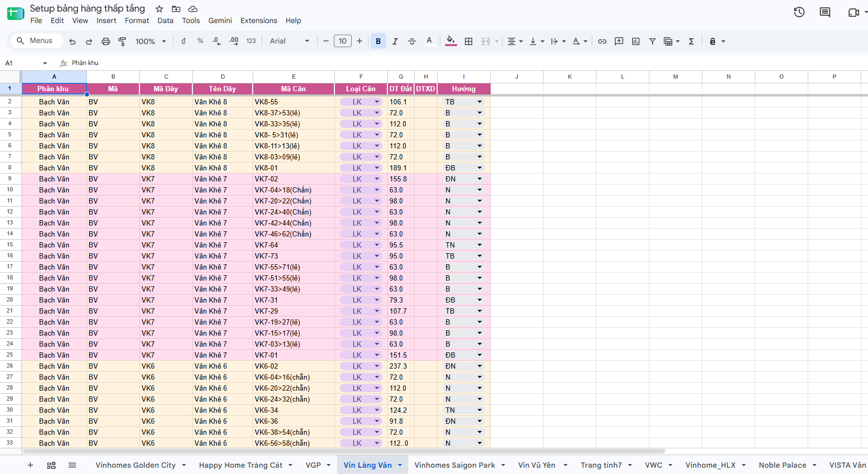Click the Undo icon in toolbar
This screenshot has width=868, height=474.
point(72,41)
